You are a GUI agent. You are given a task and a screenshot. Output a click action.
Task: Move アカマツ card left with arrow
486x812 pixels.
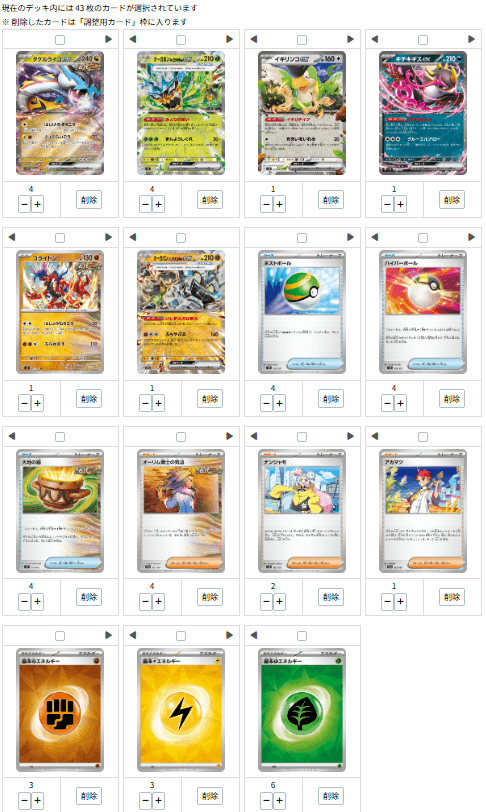point(375,436)
